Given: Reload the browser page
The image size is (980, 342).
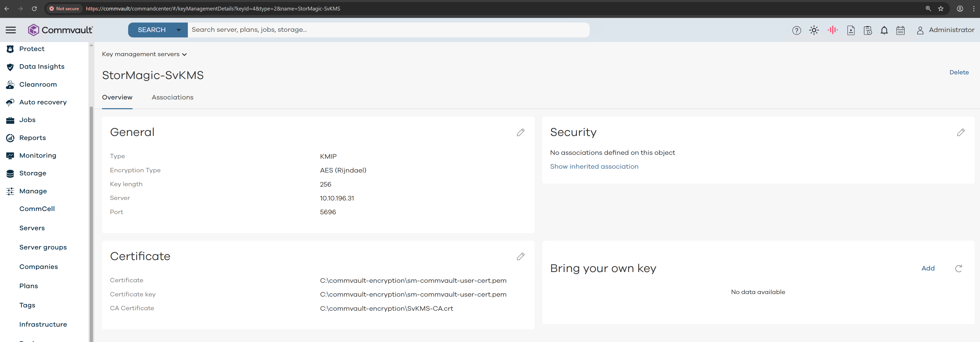Looking at the screenshot, I should tap(34, 8).
